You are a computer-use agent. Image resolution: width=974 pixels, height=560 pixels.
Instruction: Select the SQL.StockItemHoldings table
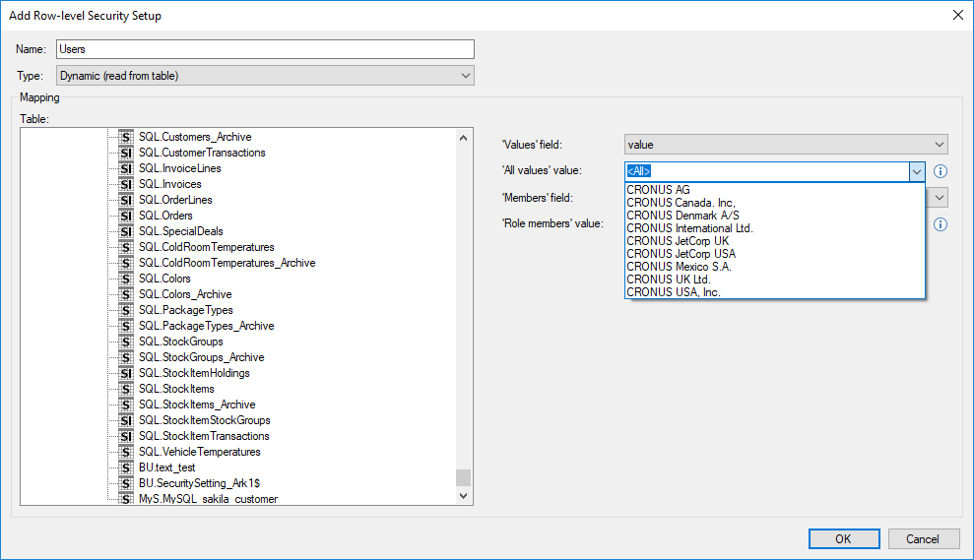point(194,373)
